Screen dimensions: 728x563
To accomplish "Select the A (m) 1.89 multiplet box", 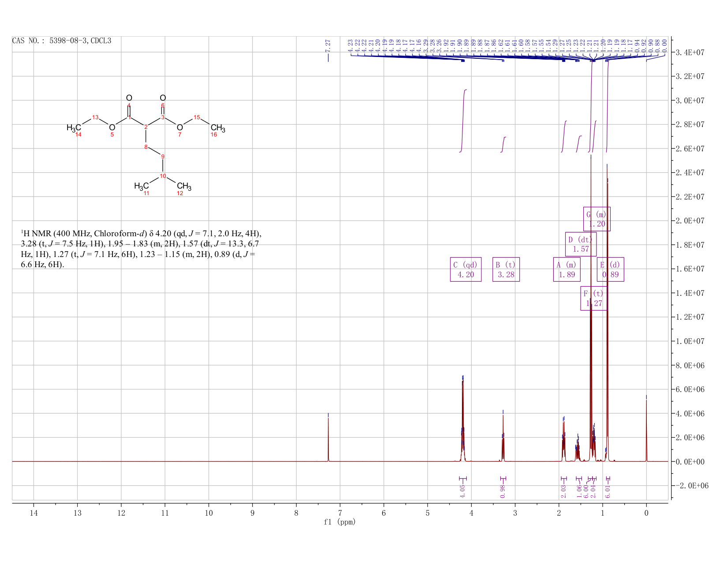I will pos(567,269).
